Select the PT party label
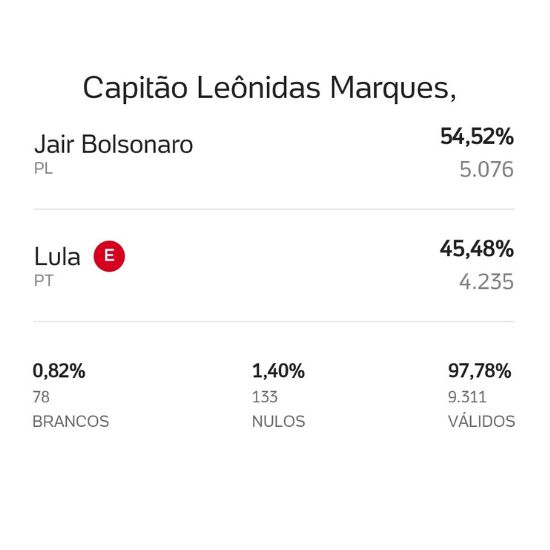 (x=43, y=281)
